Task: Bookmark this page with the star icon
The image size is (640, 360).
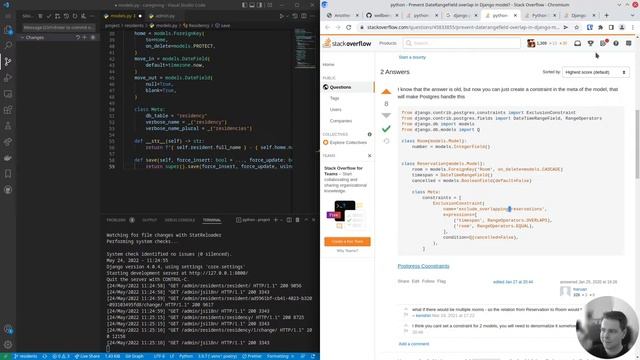Action: pos(576,27)
